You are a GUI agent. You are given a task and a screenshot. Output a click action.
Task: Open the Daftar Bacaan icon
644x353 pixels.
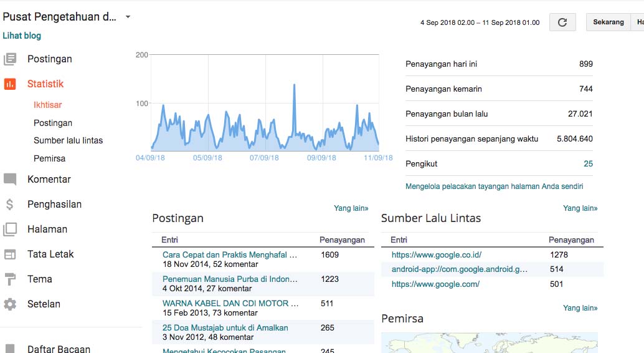[x=10, y=349]
